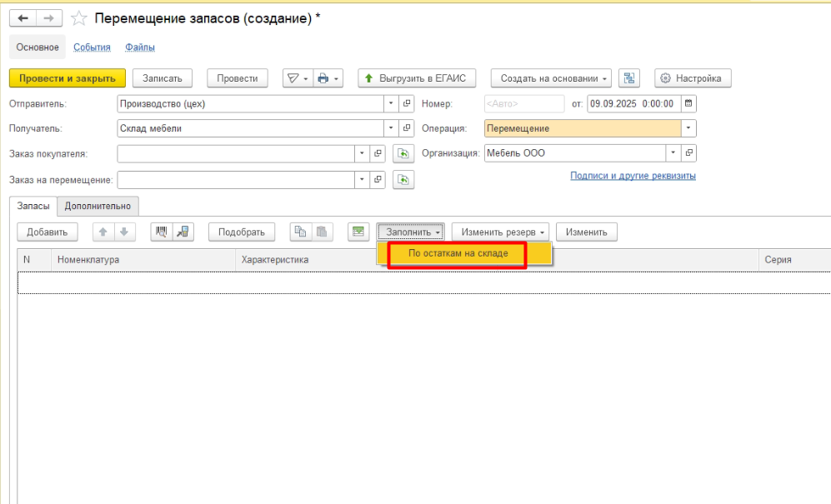Click the Заказ на перемещение input field
The height and width of the screenshot is (504, 831).
236,180
